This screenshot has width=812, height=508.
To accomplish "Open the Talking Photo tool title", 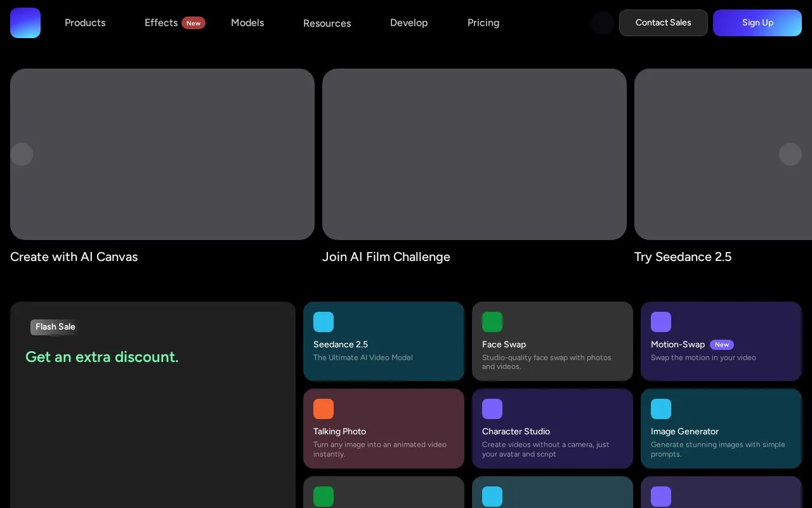I will [x=340, y=432].
